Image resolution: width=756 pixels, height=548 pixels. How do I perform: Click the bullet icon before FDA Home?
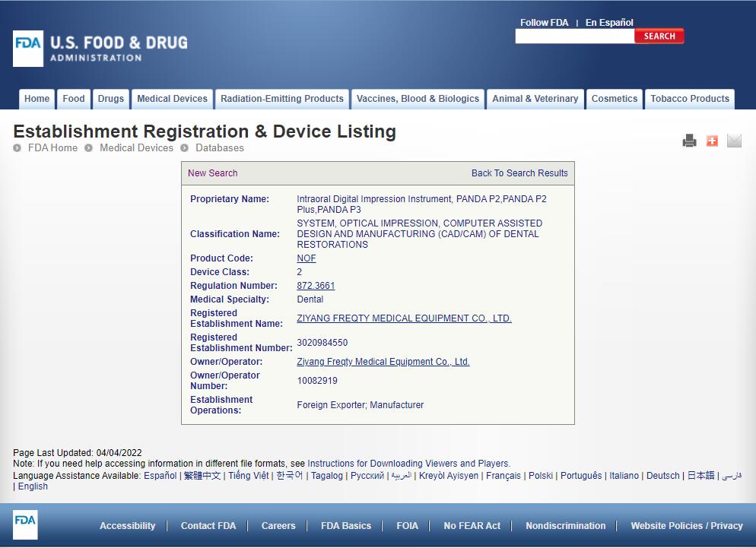pos(17,148)
